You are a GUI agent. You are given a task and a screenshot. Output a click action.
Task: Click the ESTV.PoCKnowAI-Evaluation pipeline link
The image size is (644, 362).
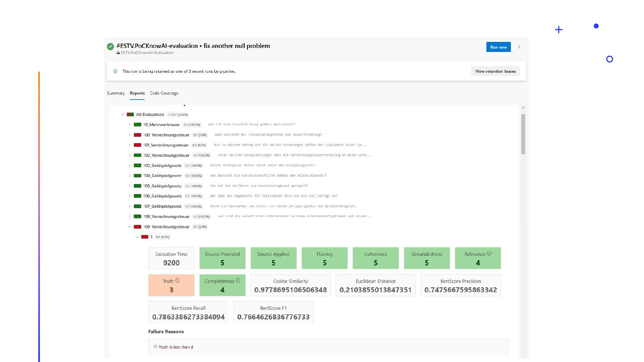147,53
